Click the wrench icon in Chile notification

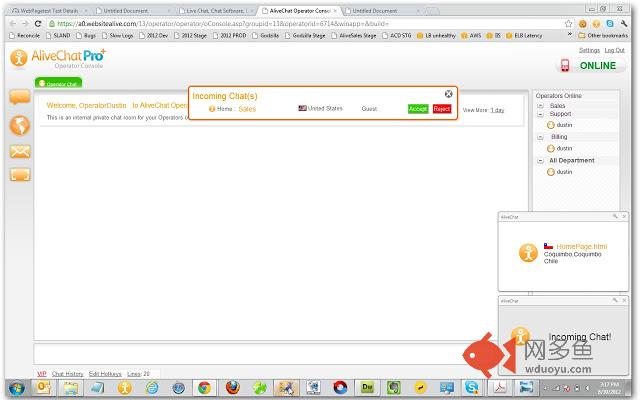click(x=615, y=216)
